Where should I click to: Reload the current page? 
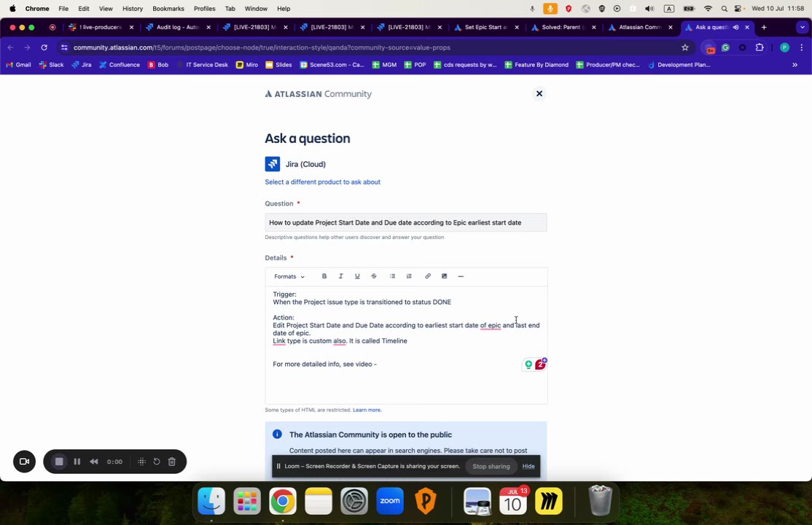click(44, 47)
